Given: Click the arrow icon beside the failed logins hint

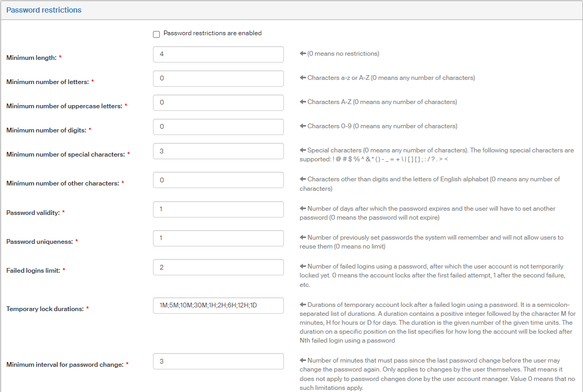Looking at the screenshot, I should [x=303, y=266].
